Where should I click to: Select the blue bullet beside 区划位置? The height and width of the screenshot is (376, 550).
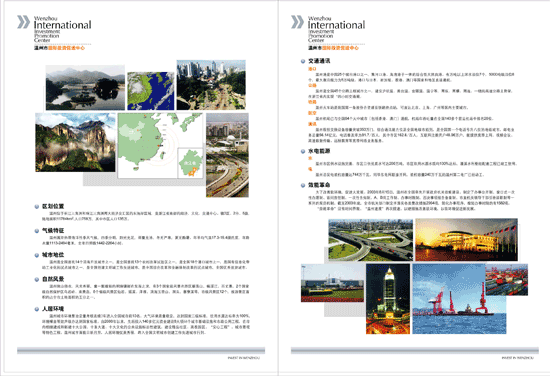click(37, 207)
